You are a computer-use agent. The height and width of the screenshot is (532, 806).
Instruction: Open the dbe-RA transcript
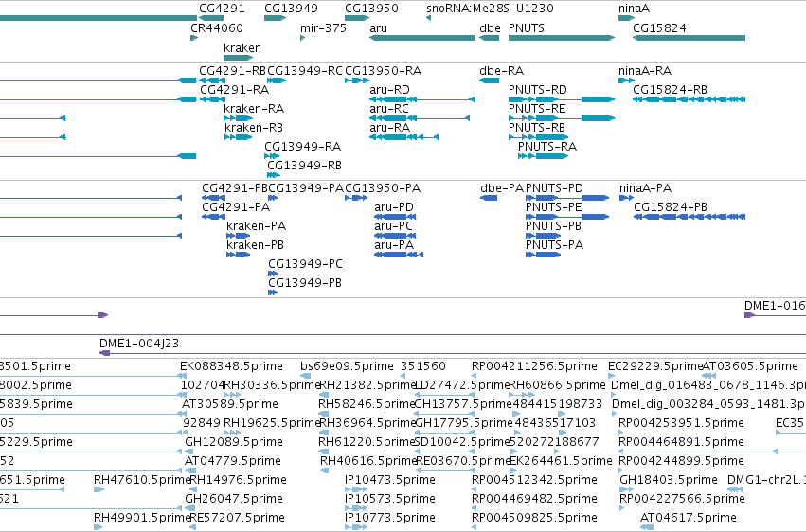coord(490,80)
